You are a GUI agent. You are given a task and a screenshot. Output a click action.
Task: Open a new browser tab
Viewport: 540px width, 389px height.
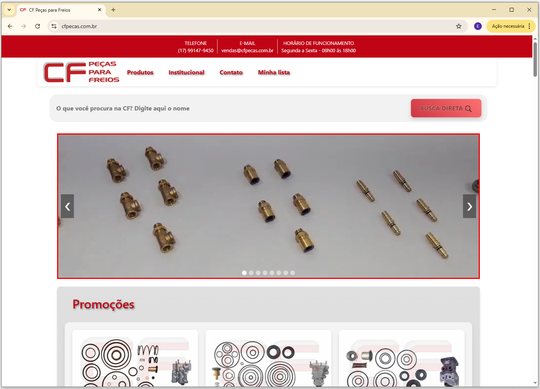pos(113,10)
